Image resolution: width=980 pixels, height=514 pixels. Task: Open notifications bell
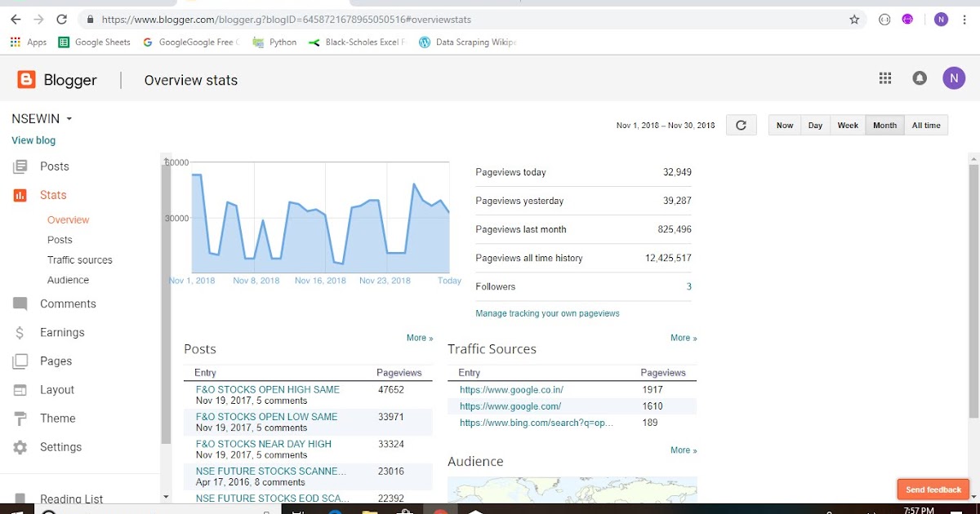click(x=919, y=78)
